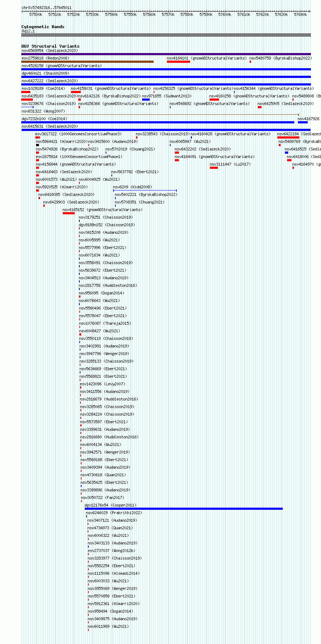Open nsv6427222 (Sedlazeck2020) label
The height and width of the screenshot is (644, 321).
pyautogui.click(x=49, y=81)
